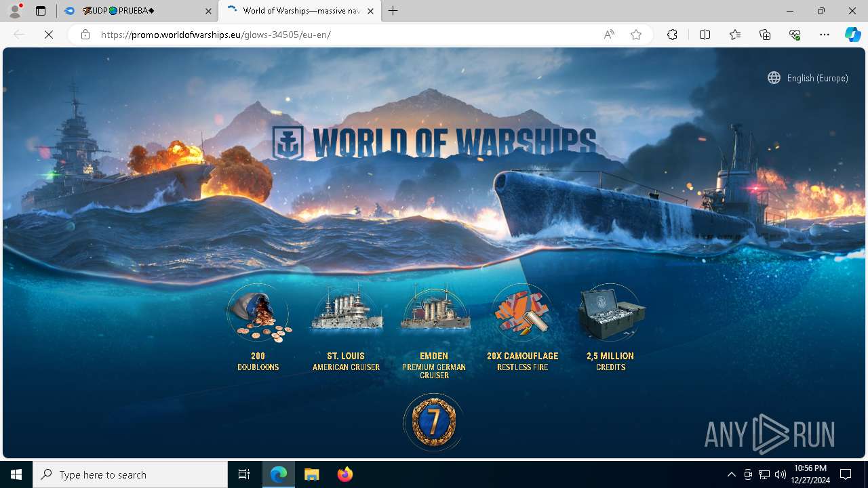The height and width of the screenshot is (488, 868).
Task: Add this page to favorites star
Action: [636, 35]
